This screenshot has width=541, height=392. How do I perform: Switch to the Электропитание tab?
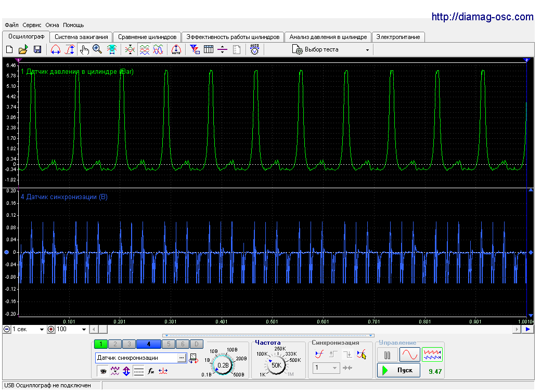coord(398,37)
